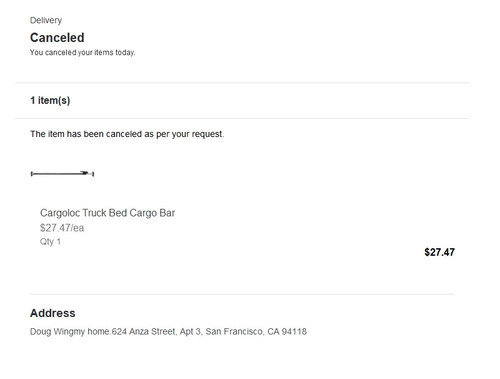Image resolution: width=500 pixels, height=379 pixels.
Task: Click the CA 94118 zip code text
Action: [x=287, y=332]
